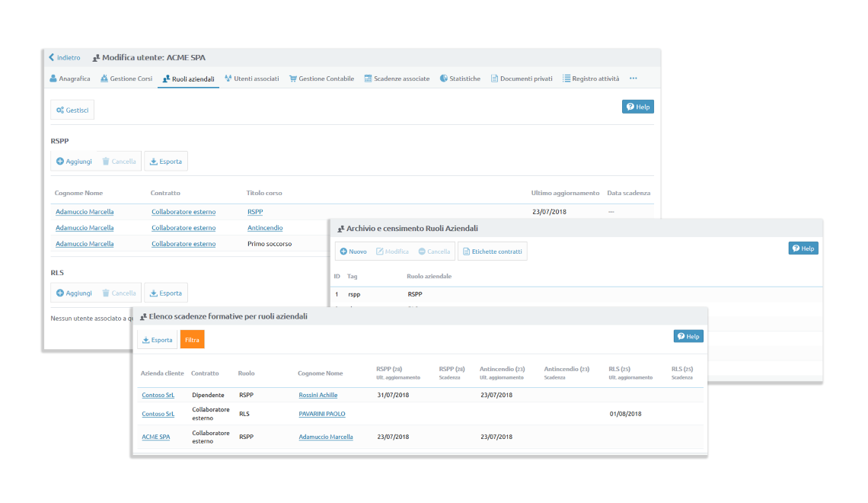Expand the more tabs ellipsis menu

tap(633, 78)
